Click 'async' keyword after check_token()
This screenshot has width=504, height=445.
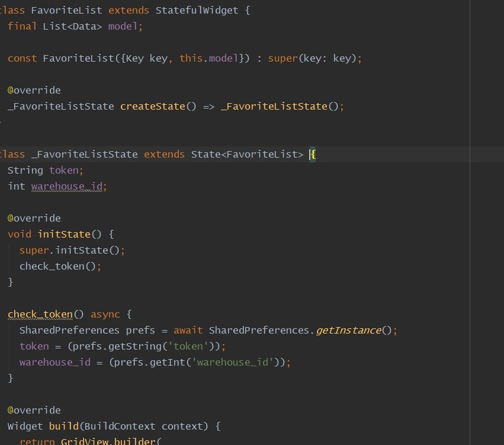(105, 314)
